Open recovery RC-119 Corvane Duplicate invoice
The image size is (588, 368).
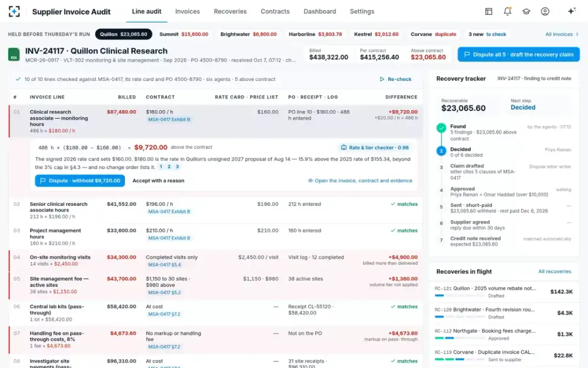pos(504,355)
